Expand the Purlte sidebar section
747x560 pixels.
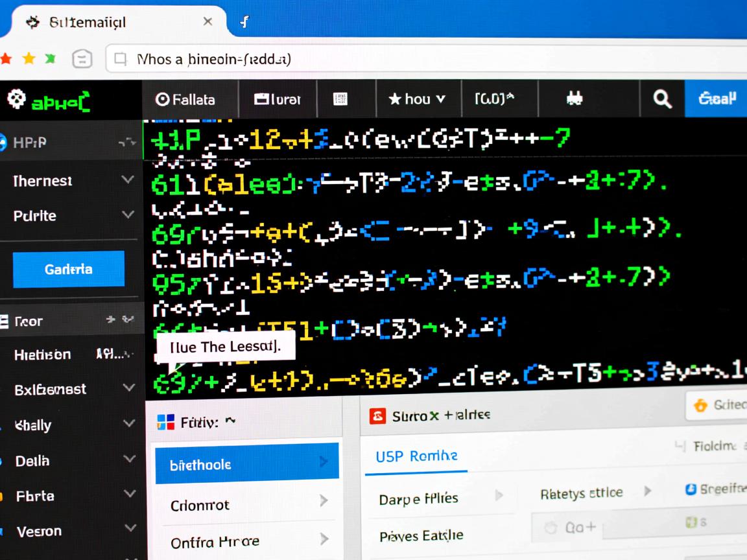(128, 215)
